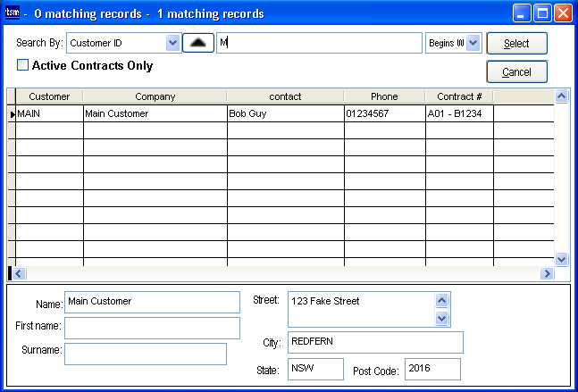The height and width of the screenshot is (392, 578).
Task: Click into the search text field
Action: [x=319, y=43]
